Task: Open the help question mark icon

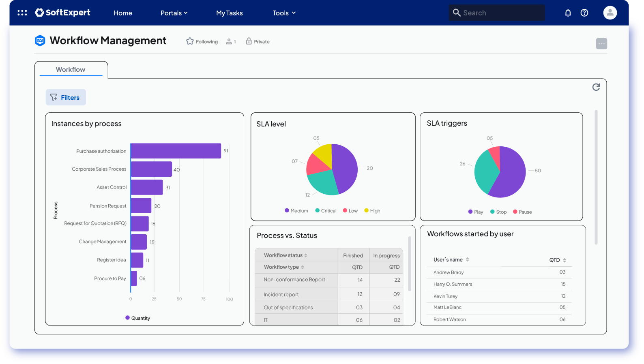Action: coord(584,13)
